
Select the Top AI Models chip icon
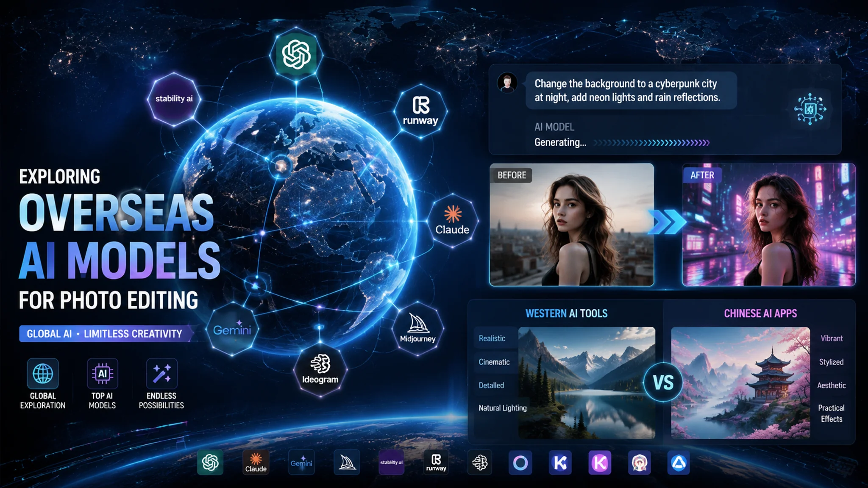[102, 374]
